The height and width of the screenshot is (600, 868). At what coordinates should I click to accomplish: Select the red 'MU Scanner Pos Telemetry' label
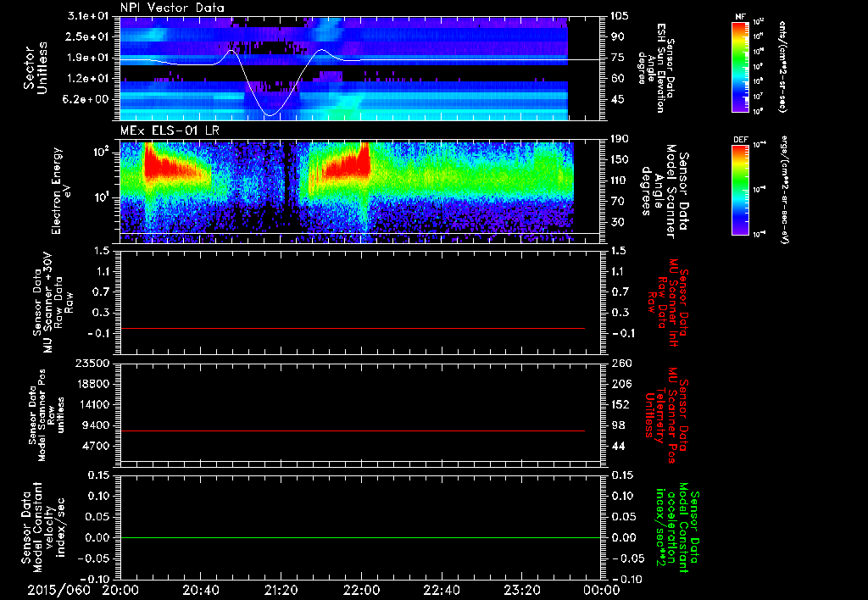(665, 415)
